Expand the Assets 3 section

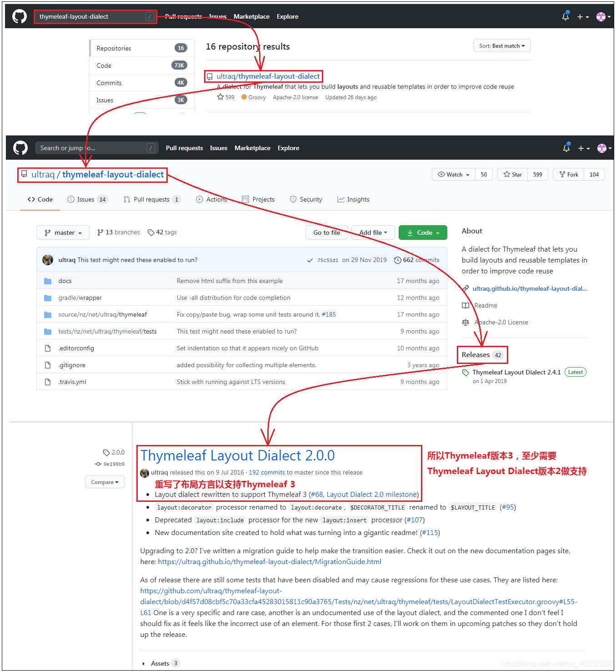coord(161,664)
